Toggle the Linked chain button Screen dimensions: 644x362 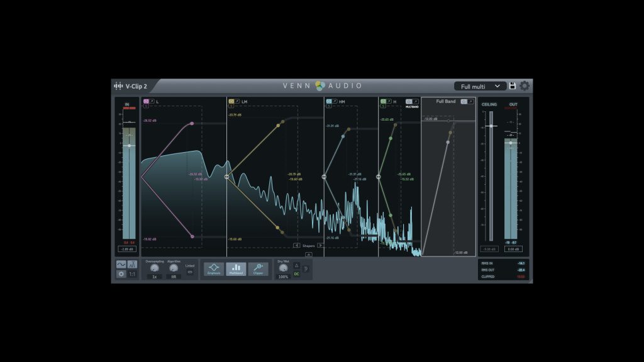coord(190,272)
